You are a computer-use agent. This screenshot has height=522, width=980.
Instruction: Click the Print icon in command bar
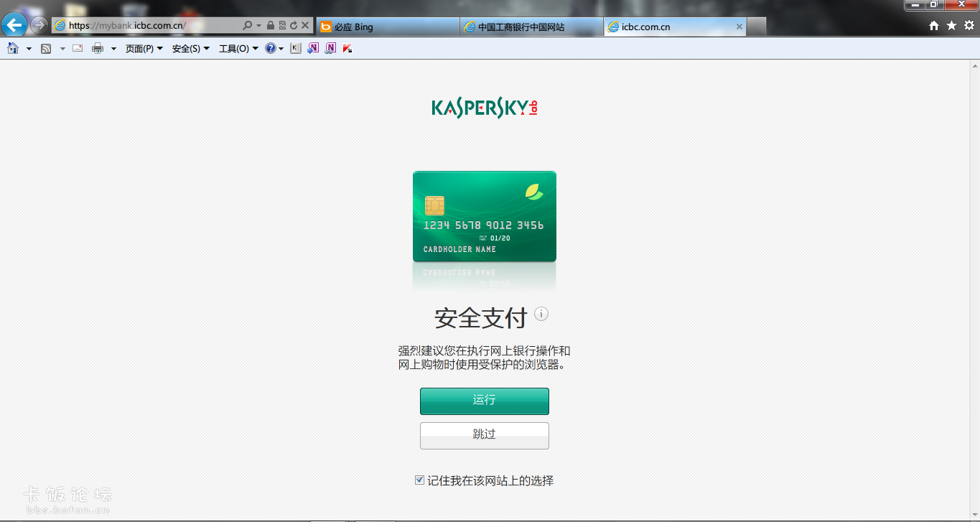point(98,48)
